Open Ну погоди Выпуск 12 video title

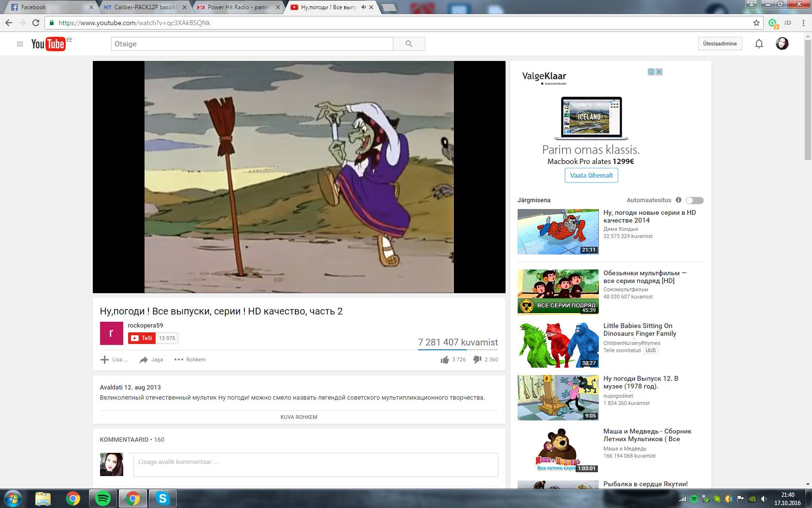click(x=640, y=382)
